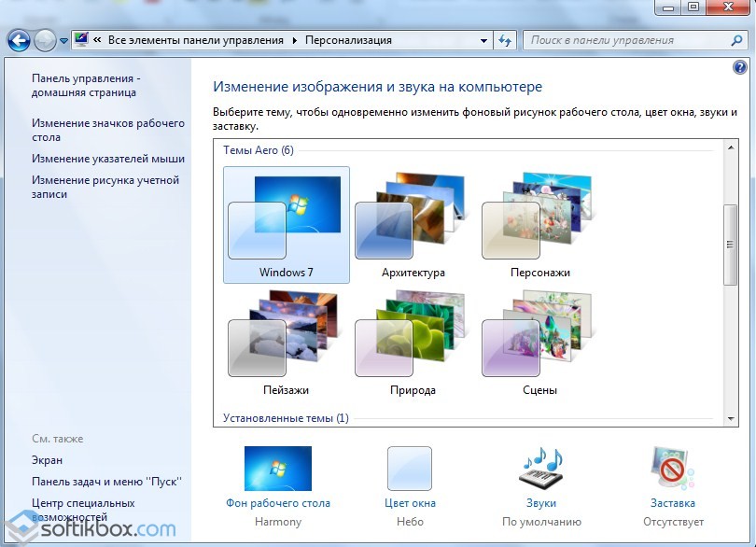Select the Windows 7 theme
Viewport: 756px width, 547px height.
coord(286,224)
